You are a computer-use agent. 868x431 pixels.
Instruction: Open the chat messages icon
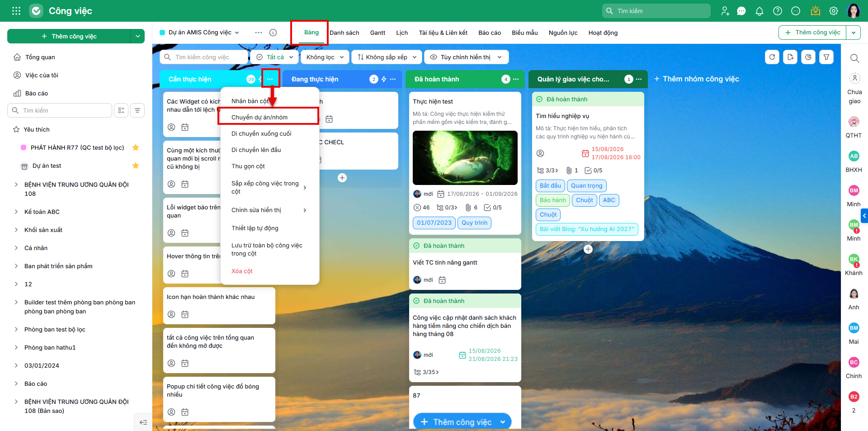pos(741,11)
